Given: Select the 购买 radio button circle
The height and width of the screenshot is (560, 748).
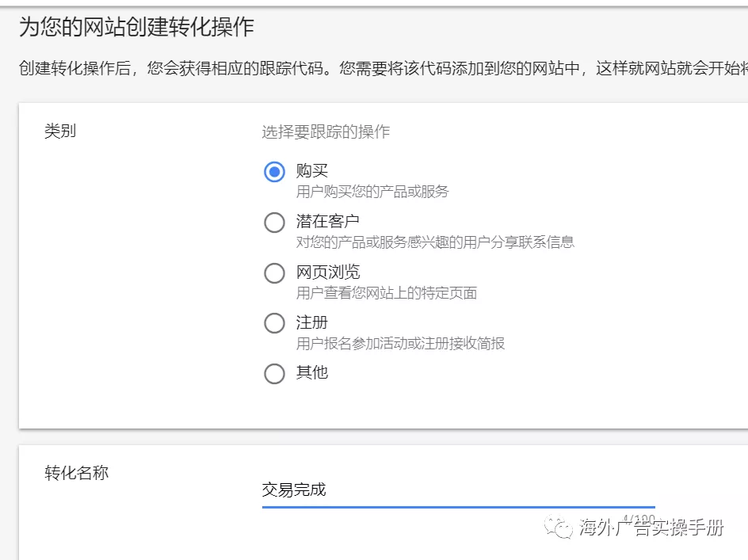Looking at the screenshot, I should coord(274,172).
